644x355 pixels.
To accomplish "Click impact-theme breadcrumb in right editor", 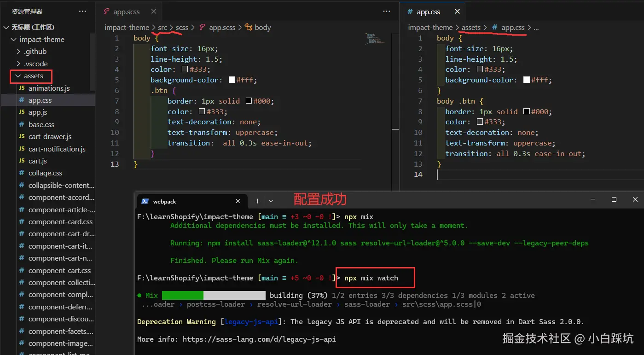I will click(430, 28).
